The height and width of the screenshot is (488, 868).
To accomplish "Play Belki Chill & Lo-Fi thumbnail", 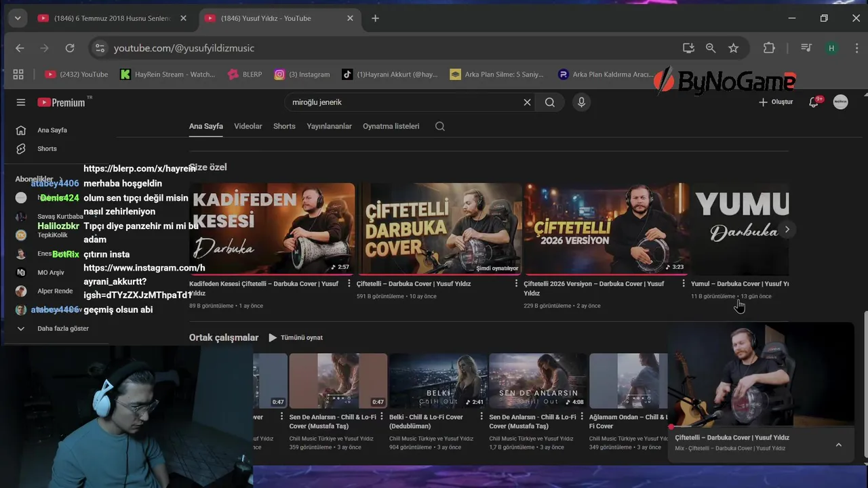I will tap(437, 380).
